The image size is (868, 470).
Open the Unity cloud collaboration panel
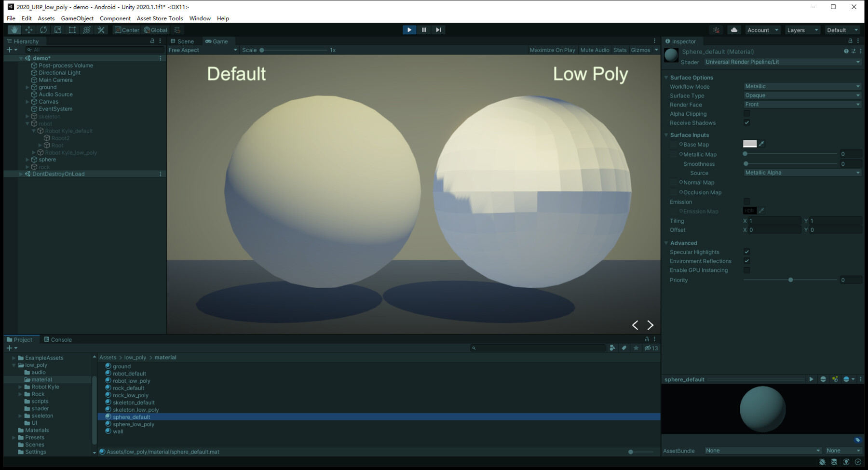point(733,29)
